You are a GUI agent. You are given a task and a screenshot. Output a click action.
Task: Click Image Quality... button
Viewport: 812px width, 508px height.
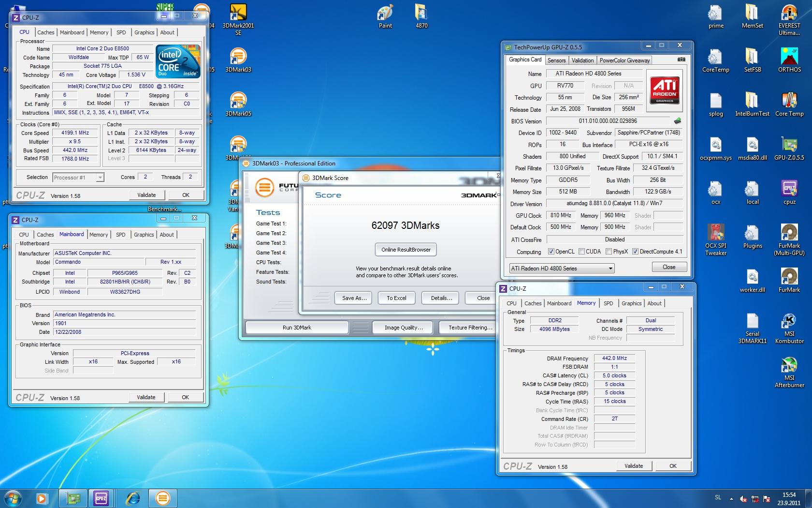(x=404, y=328)
